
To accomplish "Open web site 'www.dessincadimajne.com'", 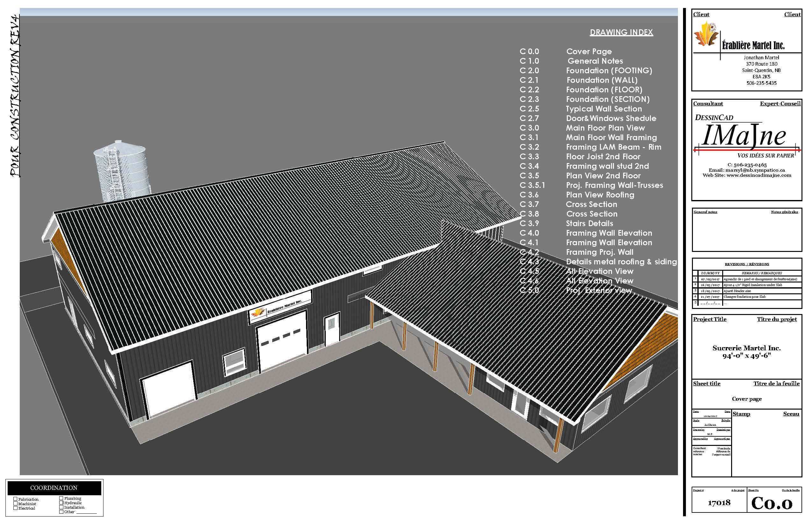I will tap(759, 175).
